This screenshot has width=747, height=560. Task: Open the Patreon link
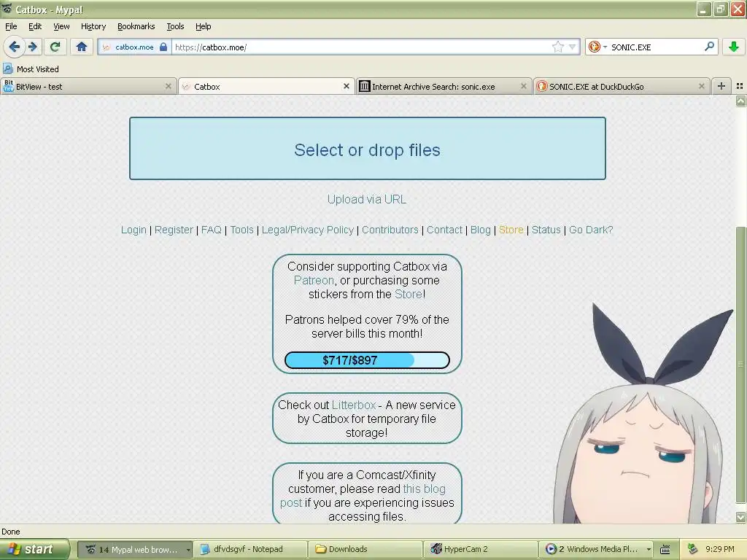tap(314, 281)
